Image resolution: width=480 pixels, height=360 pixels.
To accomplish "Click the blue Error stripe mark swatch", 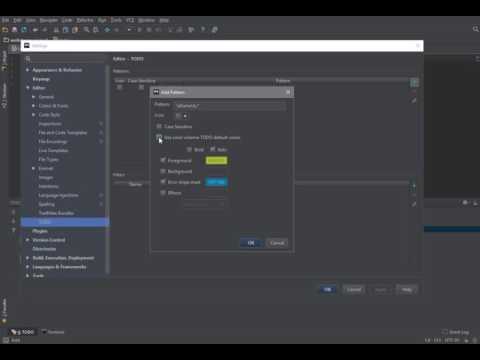I will click(216, 182).
